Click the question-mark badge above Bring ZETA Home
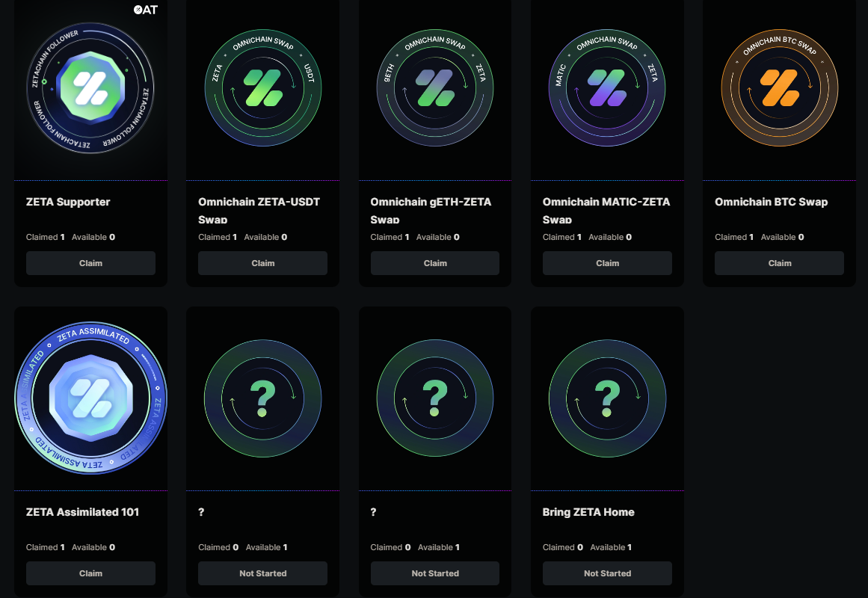 pos(607,398)
